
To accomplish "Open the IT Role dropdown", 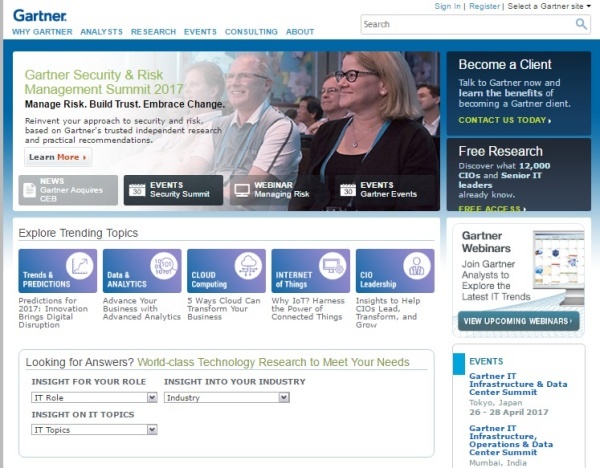I will 94,398.
